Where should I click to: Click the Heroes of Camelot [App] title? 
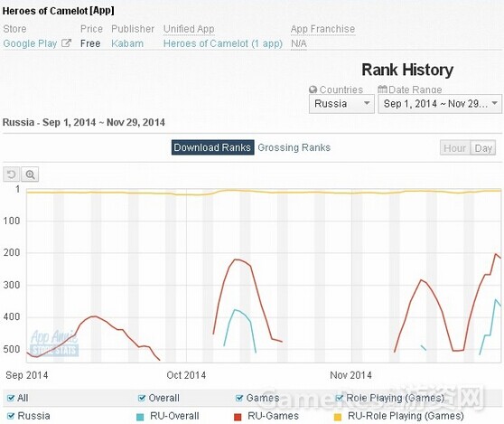coord(58,11)
